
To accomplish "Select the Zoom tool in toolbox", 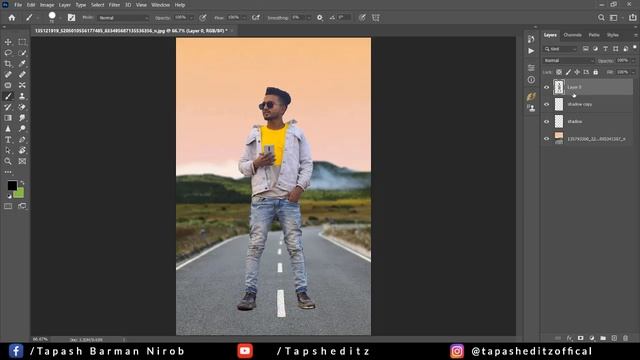I will [8, 161].
